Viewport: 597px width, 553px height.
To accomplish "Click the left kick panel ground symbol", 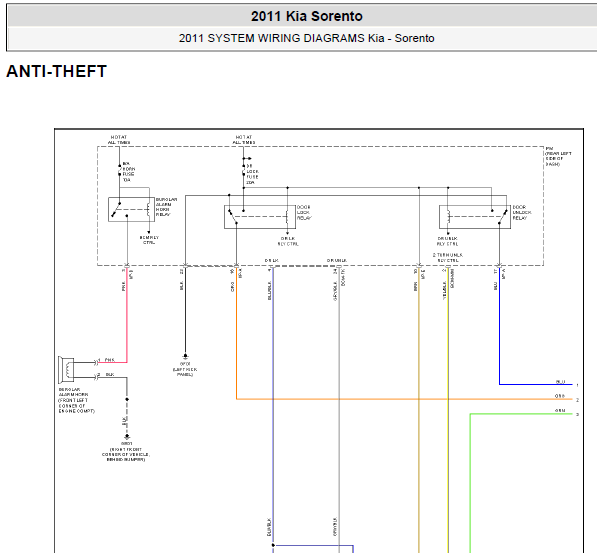I will 185,356.
